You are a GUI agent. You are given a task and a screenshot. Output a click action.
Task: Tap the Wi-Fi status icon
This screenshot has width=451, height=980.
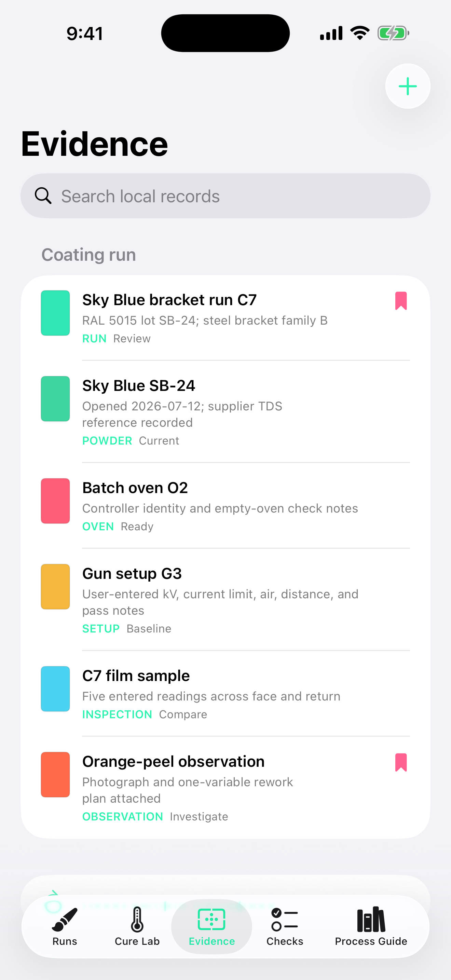coord(360,33)
